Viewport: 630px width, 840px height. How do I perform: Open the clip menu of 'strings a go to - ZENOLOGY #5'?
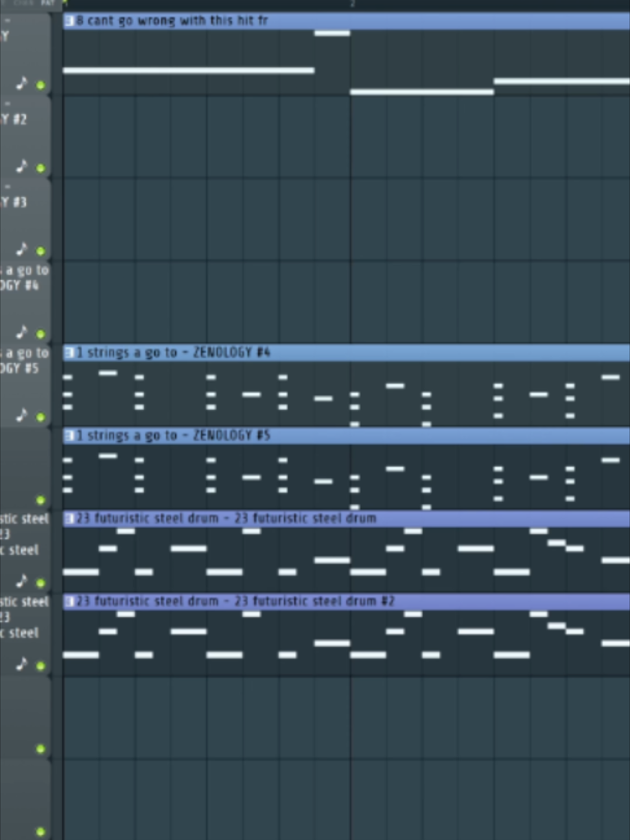[69, 436]
